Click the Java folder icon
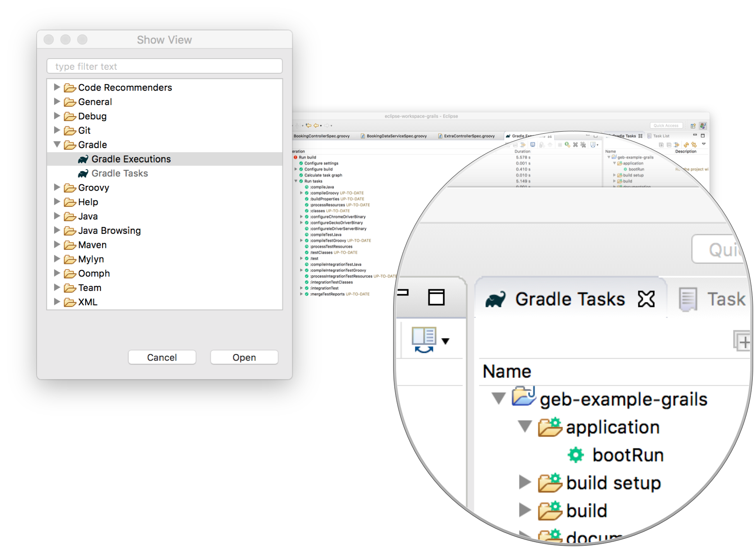This screenshot has height=549, width=756. coord(70,216)
